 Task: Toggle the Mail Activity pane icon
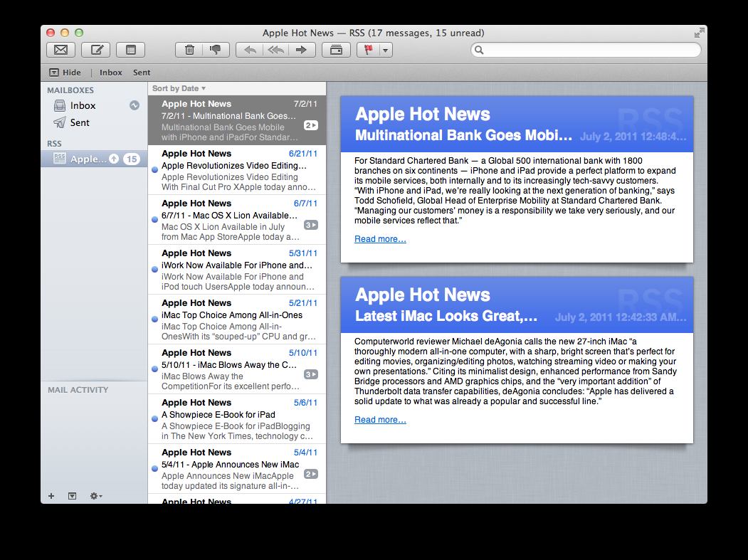pos(72,496)
